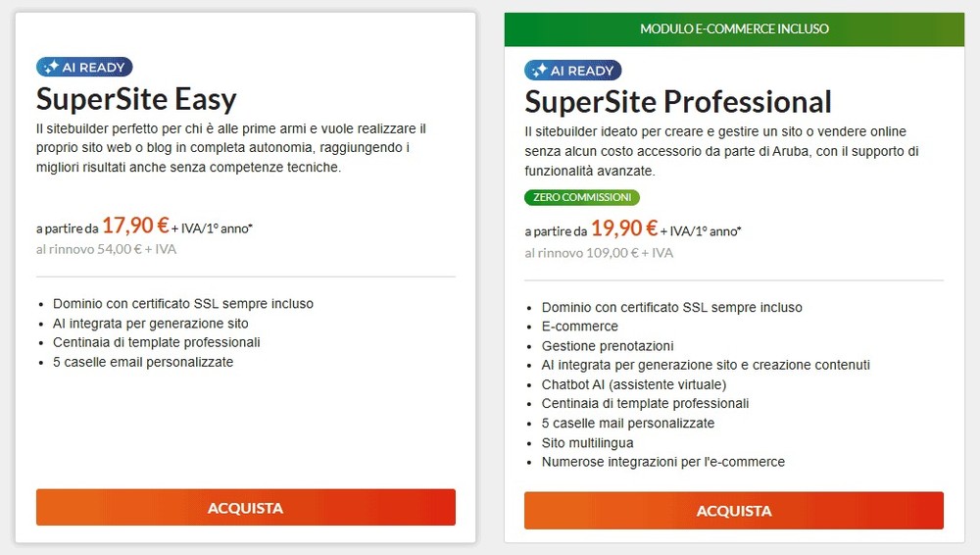Click AI READY badge on SuperSite Easy
The image size is (980, 555).
(x=84, y=68)
